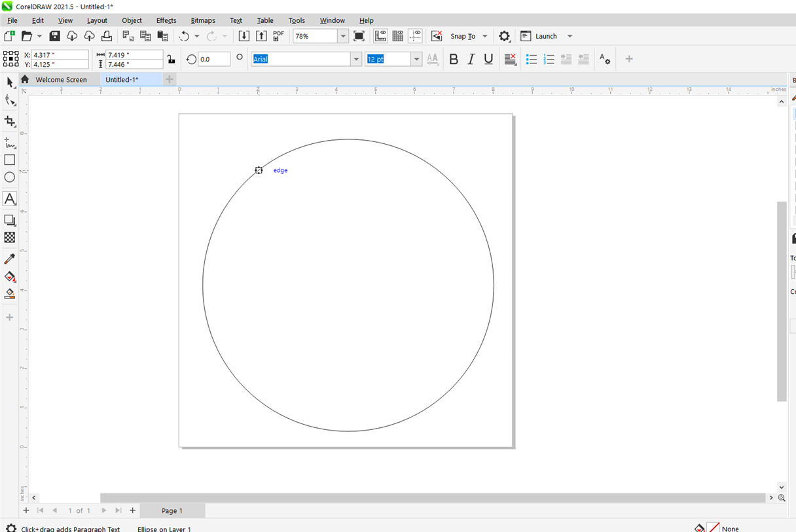The image size is (796, 532).
Task: Toggle Italic text formatting
Action: click(x=471, y=60)
